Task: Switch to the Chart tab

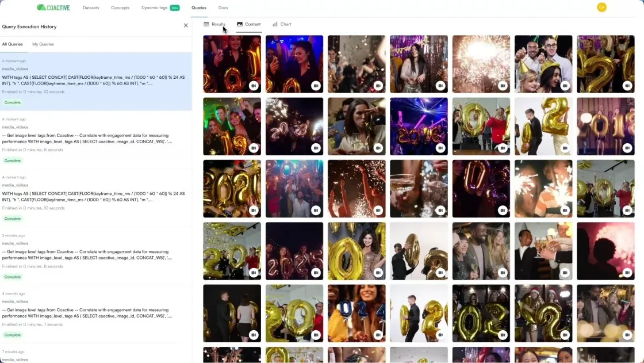Action: click(282, 24)
